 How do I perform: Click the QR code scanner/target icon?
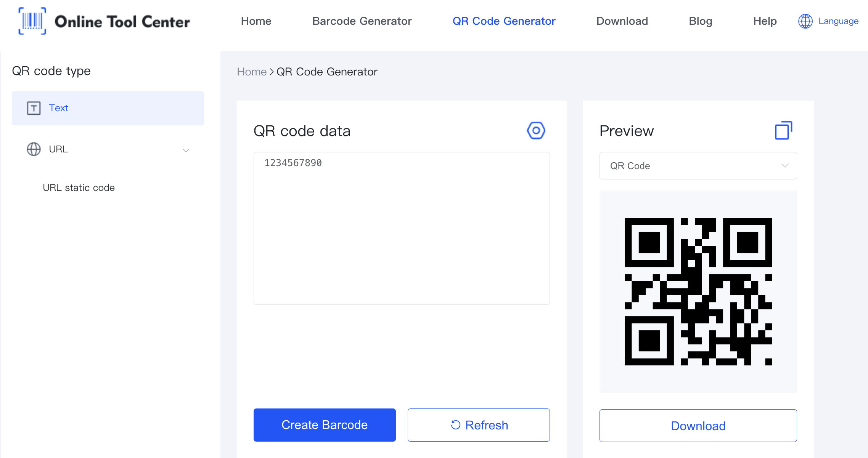(x=535, y=130)
